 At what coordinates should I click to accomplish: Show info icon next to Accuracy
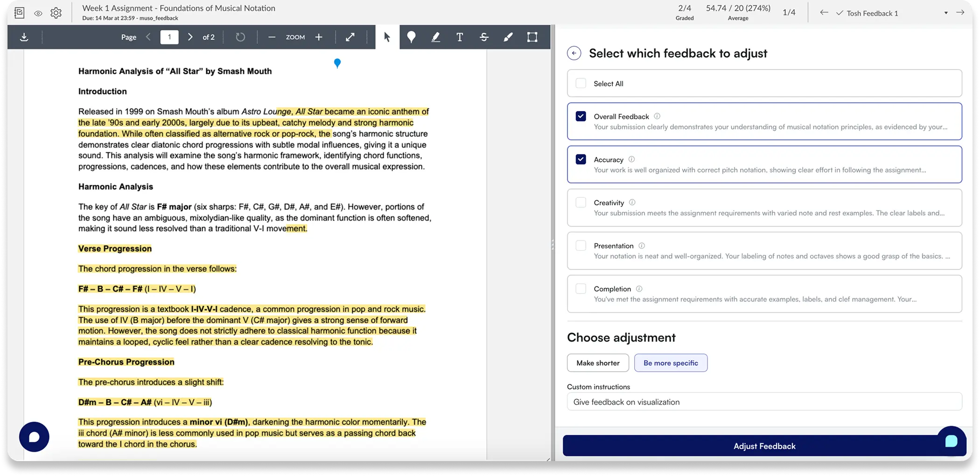pyautogui.click(x=631, y=159)
